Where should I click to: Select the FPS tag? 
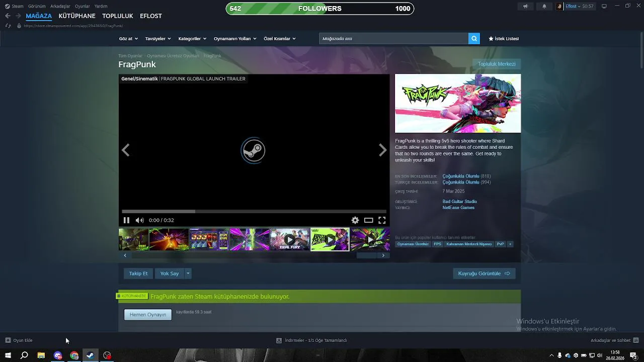point(437,244)
